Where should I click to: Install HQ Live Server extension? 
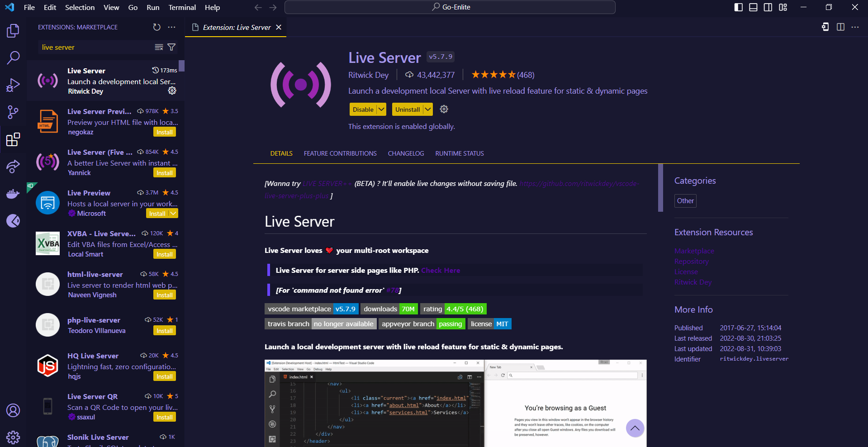165,376
